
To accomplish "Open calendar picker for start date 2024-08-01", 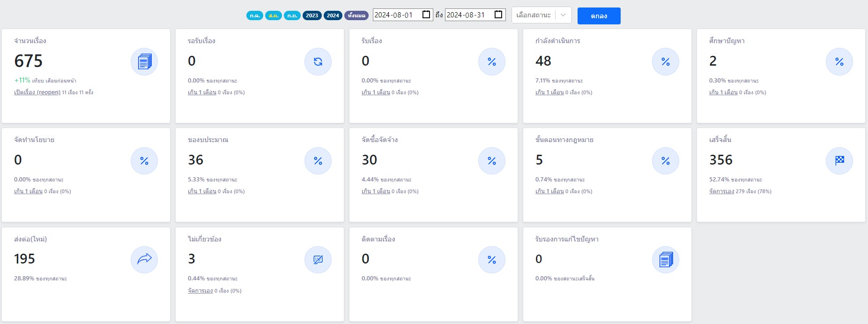I will click(426, 15).
